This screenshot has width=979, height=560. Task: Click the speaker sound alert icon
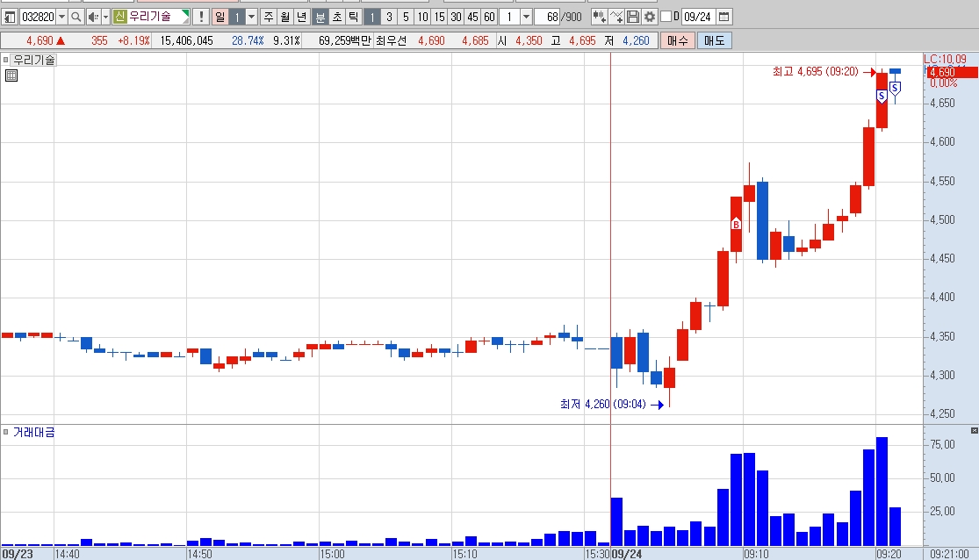click(x=93, y=17)
